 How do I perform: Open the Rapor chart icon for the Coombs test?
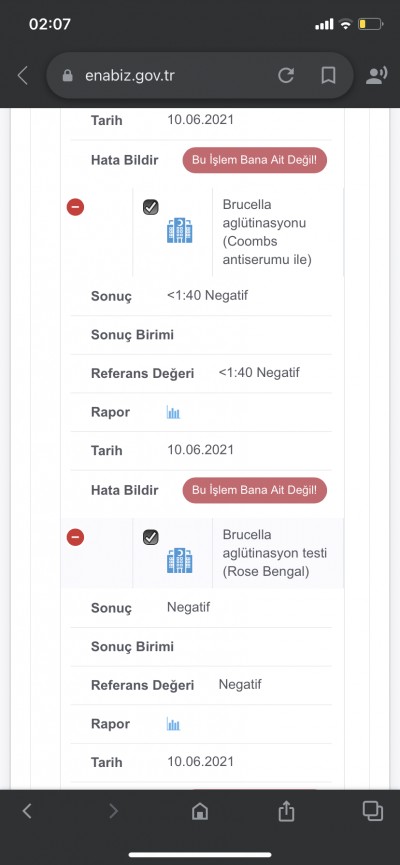point(173,412)
